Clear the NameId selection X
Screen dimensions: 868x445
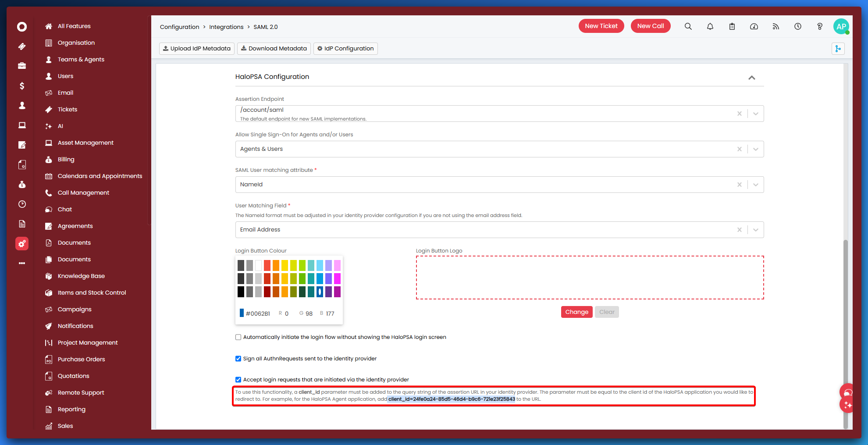[740, 185]
